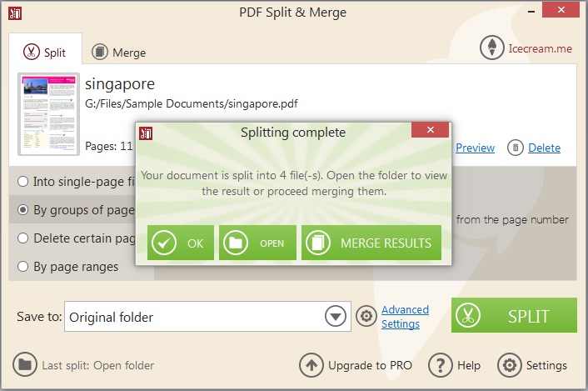Image resolution: width=588 pixels, height=391 pixels.
Task: Click the Last split: Open folder text
Action: (x=98, y=365)
